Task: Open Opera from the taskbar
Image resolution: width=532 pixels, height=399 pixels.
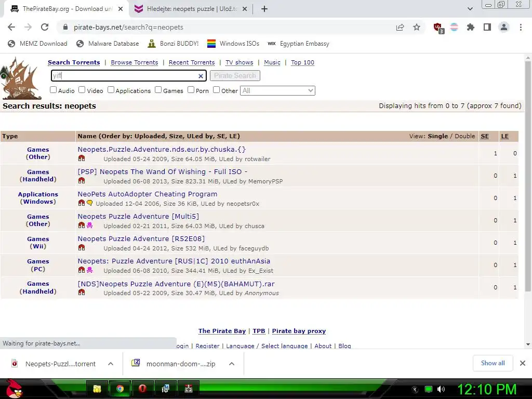Action: point(142,389)
